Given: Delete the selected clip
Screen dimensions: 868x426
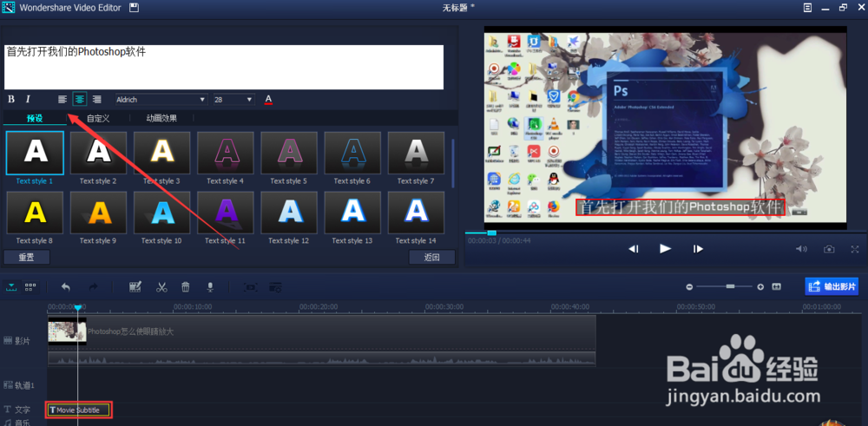Looking at the screenshot, I should (186, 287).
